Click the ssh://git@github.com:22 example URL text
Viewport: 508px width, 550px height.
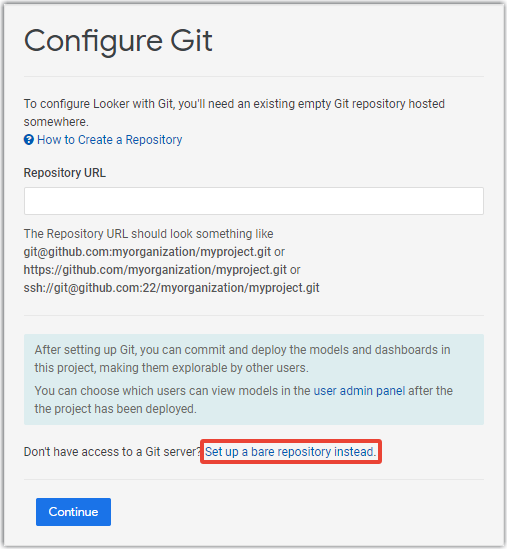point(171,288)
